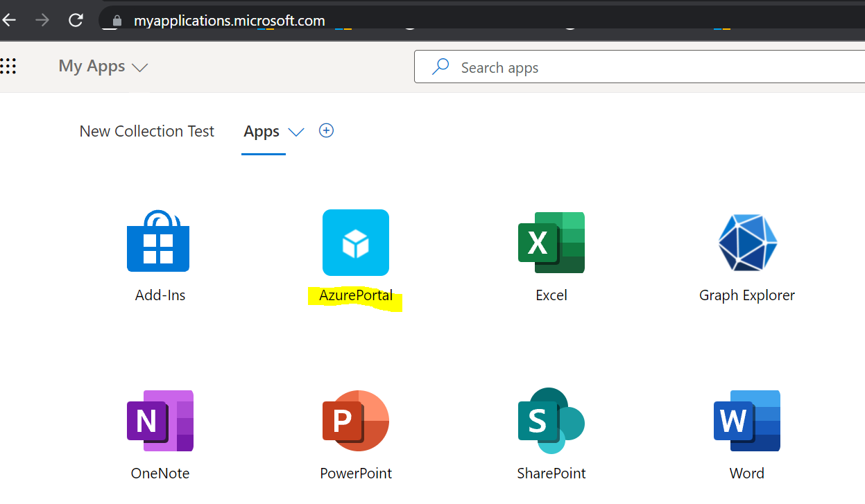Click the Add-Ins label text

coord(160,295)
